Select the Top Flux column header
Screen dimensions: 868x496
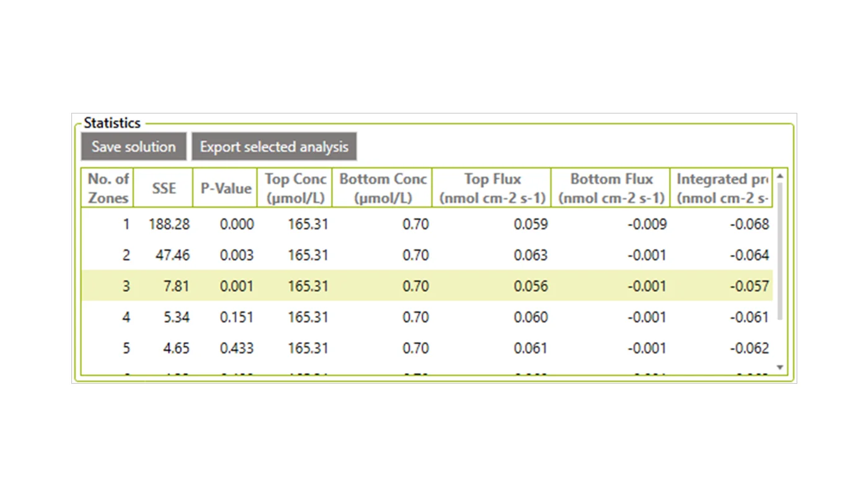pos(492,188)
